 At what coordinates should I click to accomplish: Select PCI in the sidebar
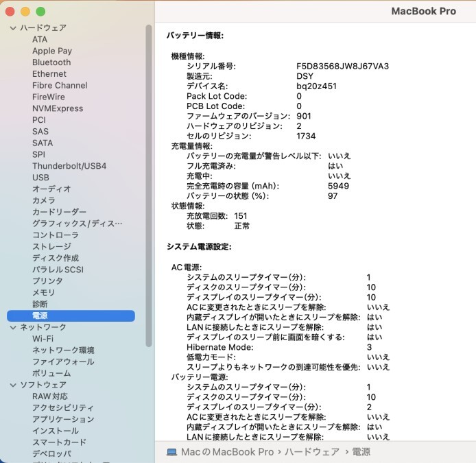(x=39, y=120)
